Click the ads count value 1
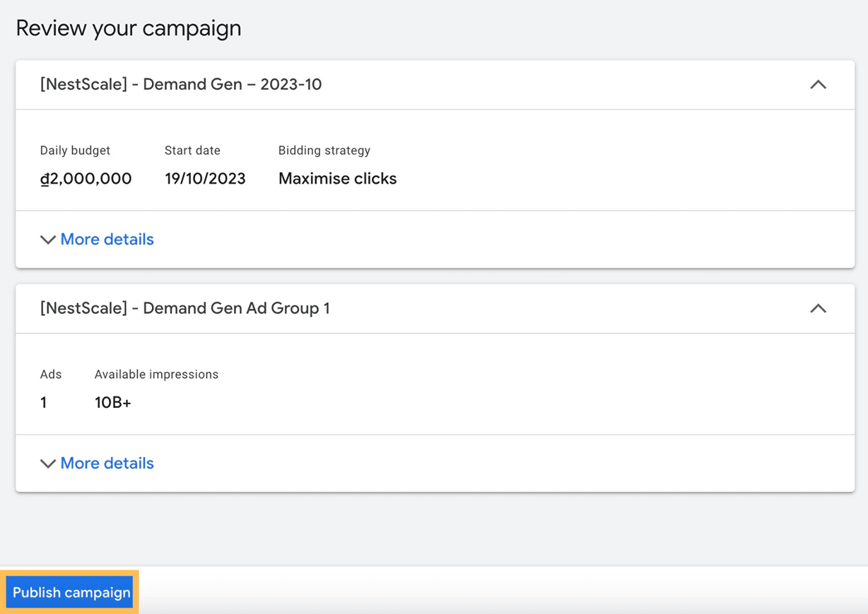This screenshot has width=868, height=614. pos(44,403)
